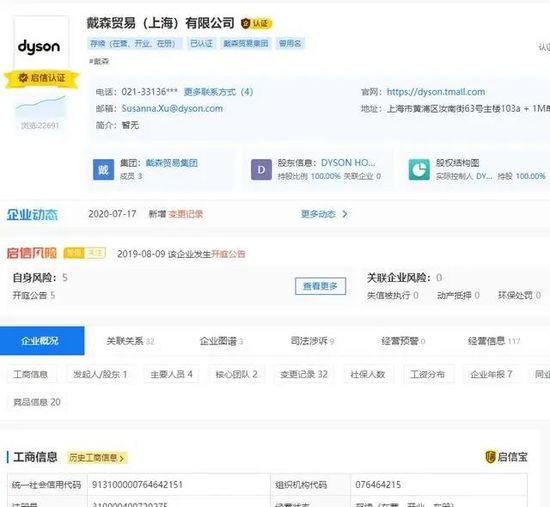Click the 社保人数 chip
550x507 pixels.
[x=368, y=374]
